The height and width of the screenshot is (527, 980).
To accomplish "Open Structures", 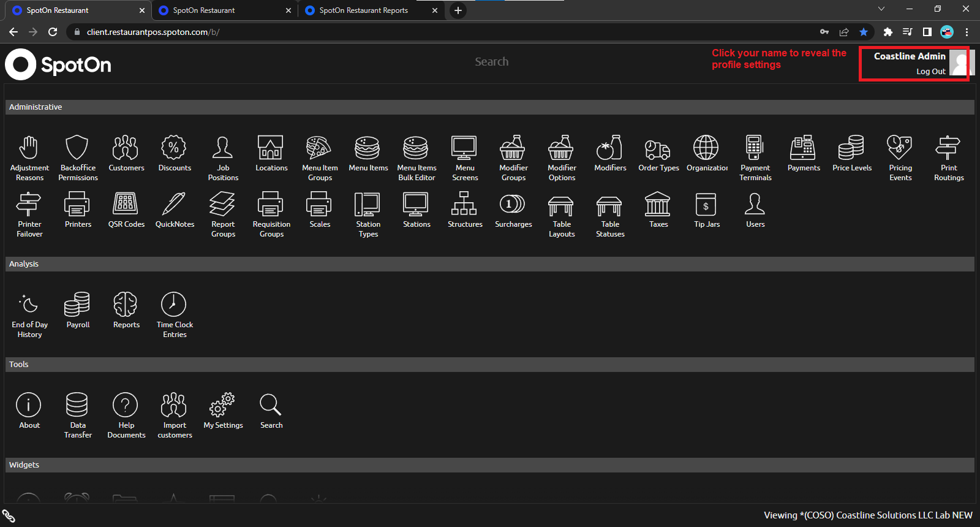I will (x=465, y=210).
